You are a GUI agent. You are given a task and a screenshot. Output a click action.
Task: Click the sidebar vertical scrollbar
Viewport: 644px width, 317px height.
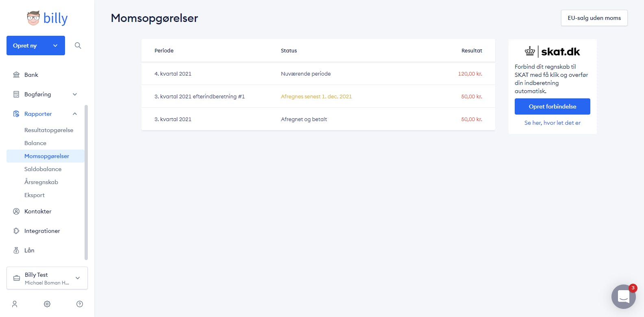coord(86,182)
